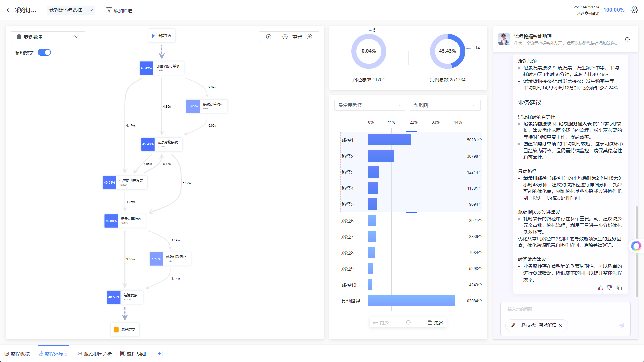This screenshot has width=644, height=362.
Task: Zoom out the process map
Action: point(285,37)
